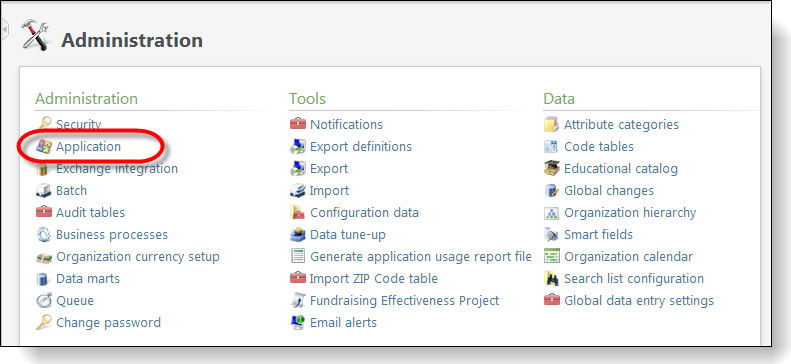Click the Organization currency setup money icon
791x364 pixels.
[x=44, y=257]
